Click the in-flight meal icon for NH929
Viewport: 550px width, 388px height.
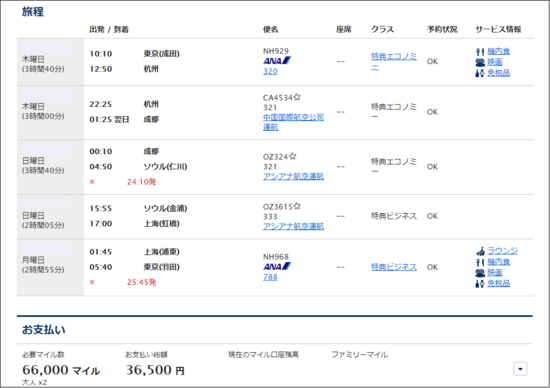(480, 52)
